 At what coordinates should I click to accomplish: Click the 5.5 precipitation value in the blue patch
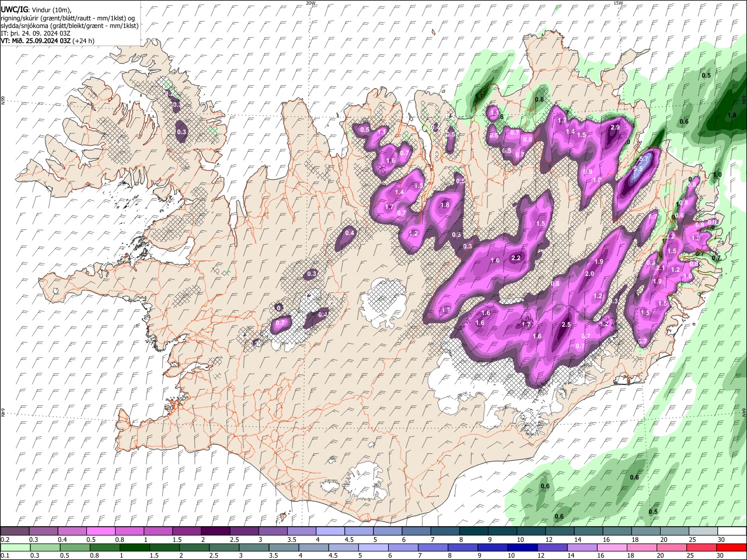point(637,169)
